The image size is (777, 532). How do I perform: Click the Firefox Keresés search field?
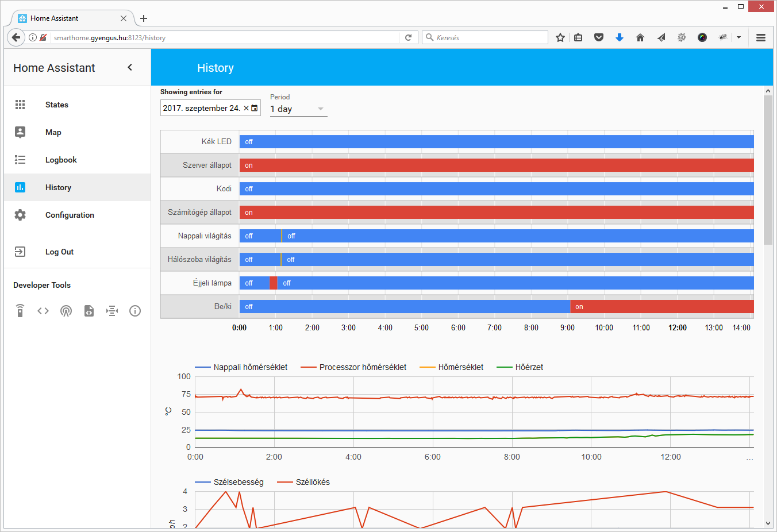[x=488, y=37]
